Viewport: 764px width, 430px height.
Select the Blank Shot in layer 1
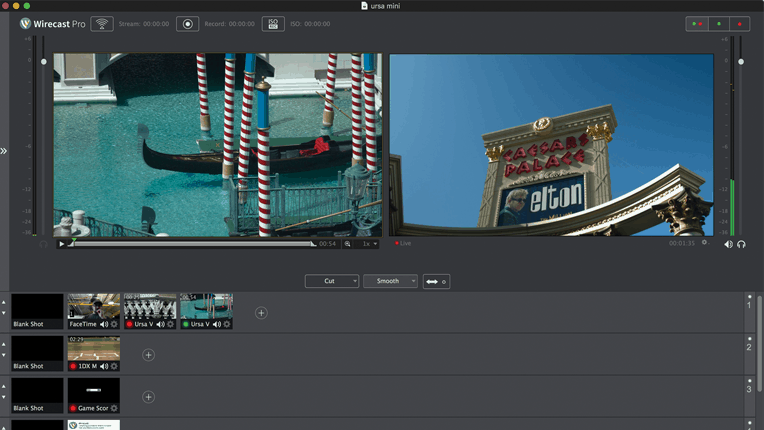[38, 311]
